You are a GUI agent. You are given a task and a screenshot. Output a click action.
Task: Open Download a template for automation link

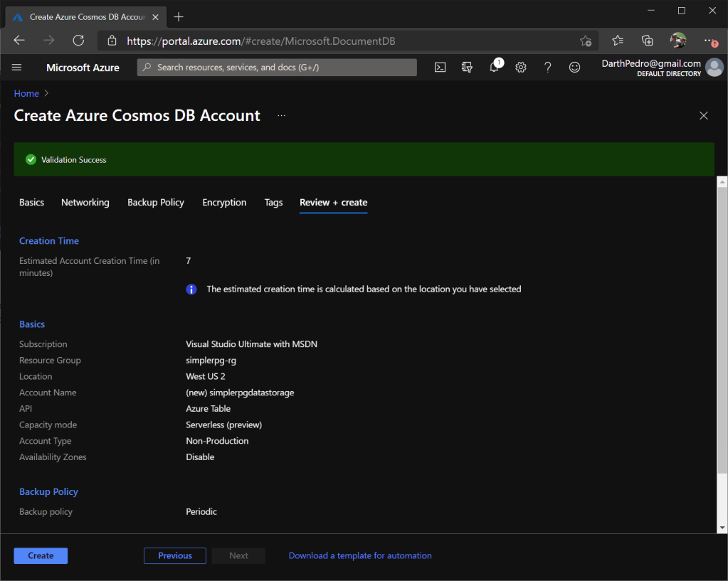pos(360,555)
